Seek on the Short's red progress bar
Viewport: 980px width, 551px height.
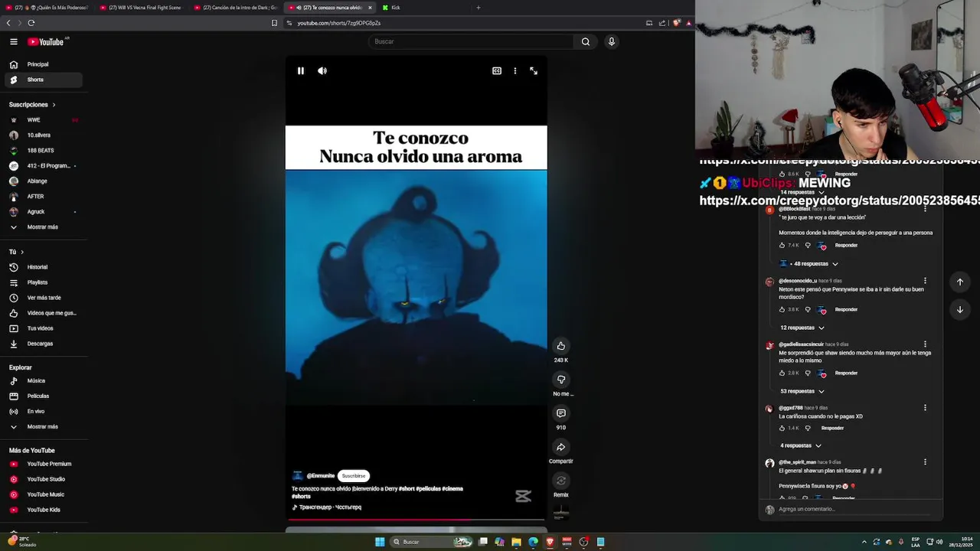[416, 520]
